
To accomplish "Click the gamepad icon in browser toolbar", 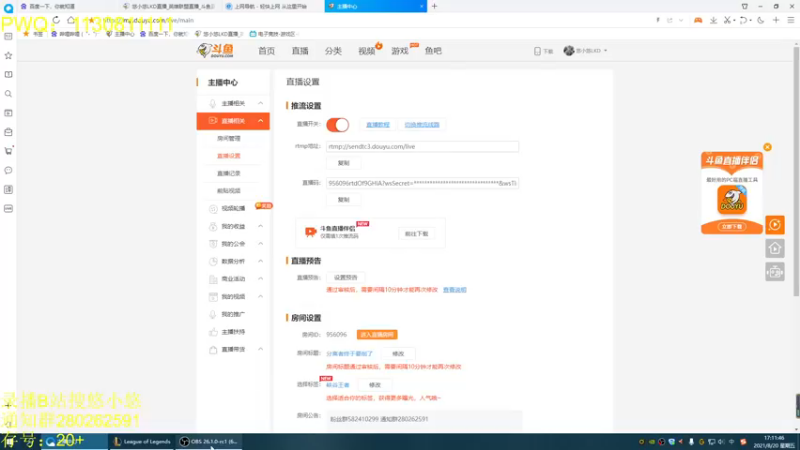I will coord(698,20).
